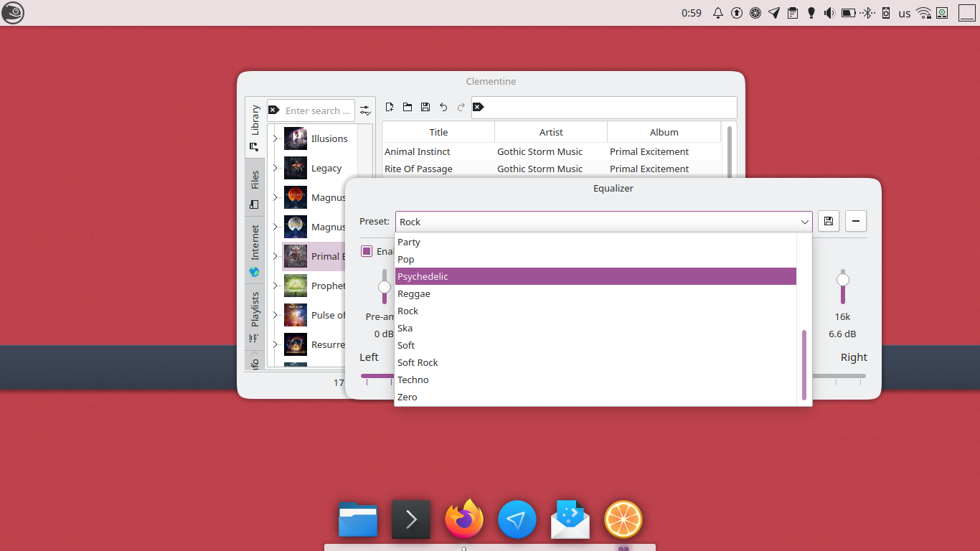Expand the Legacy album tree node
The image size is (980, 551).
pos(275,168)
